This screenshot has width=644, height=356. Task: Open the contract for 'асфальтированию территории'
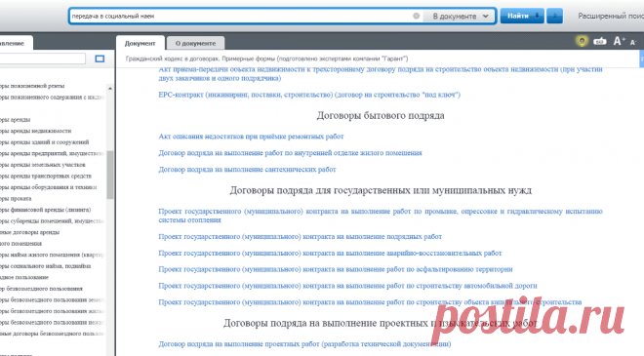click(x=335, y=269)
